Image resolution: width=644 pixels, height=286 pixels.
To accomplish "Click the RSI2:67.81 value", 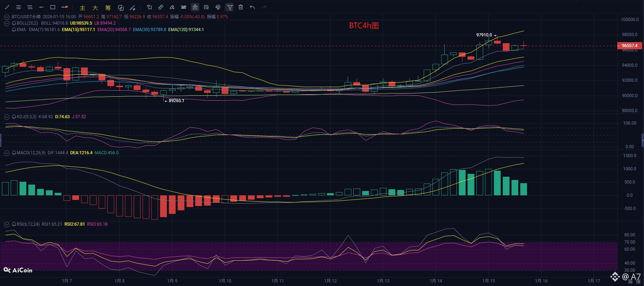I will 75,224.
